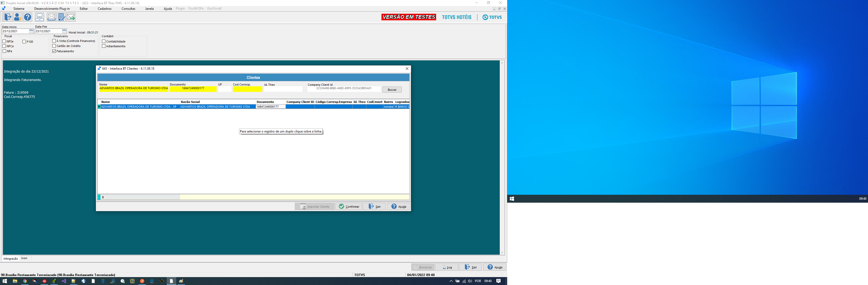Open the building edit toolbar icon

[61, 17]
